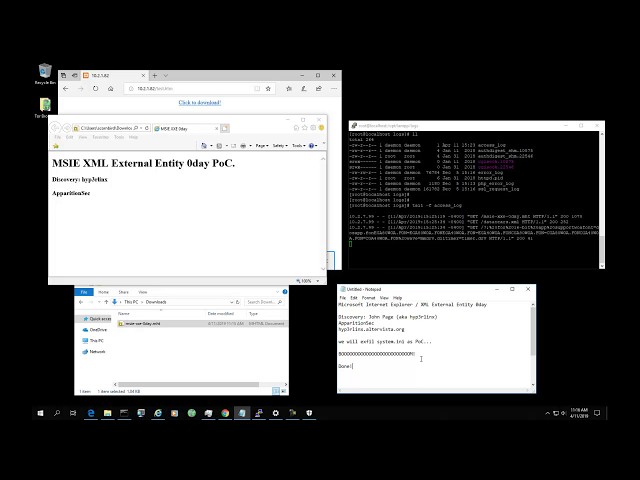Click the Add notes pen icon in Edge
Image resolution: width=640 pixels, height=480 pixels.
pos(304,89)
